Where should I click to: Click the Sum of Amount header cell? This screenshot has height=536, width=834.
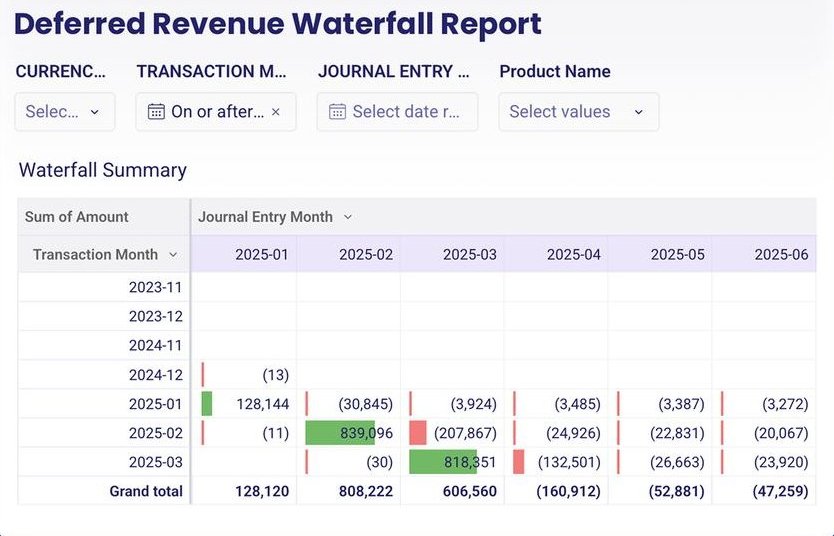click(104, 217)
